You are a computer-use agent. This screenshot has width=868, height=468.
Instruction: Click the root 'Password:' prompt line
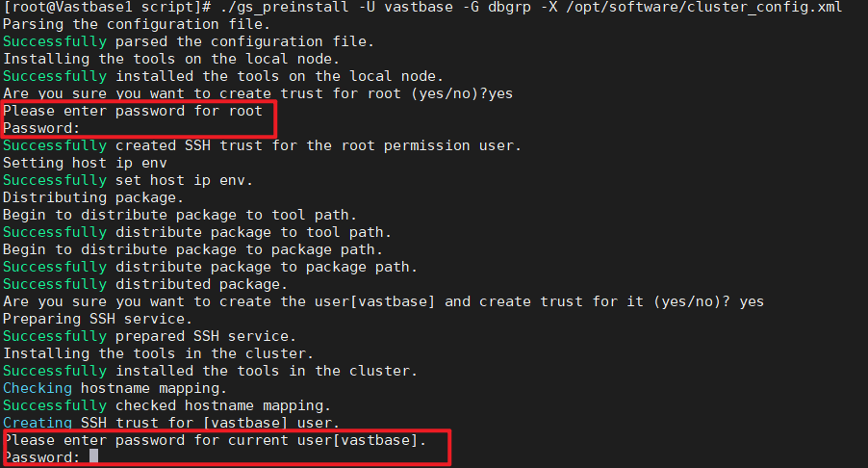coord(41,128)
